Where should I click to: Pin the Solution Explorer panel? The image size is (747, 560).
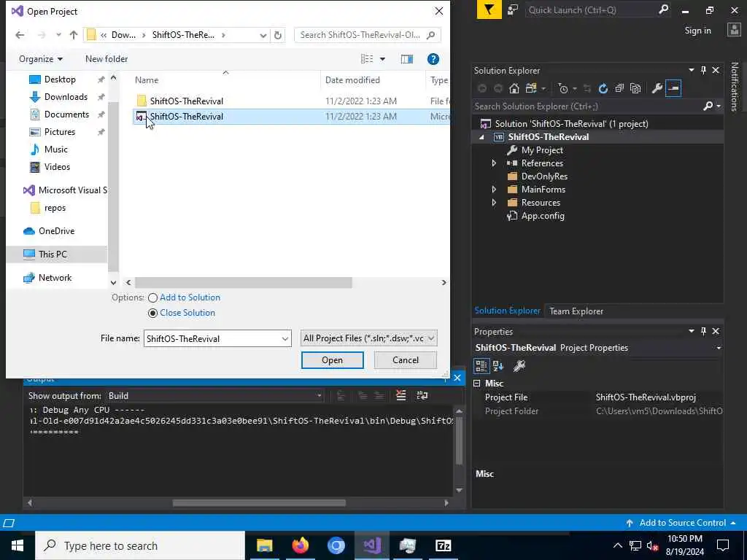(704, 71)
